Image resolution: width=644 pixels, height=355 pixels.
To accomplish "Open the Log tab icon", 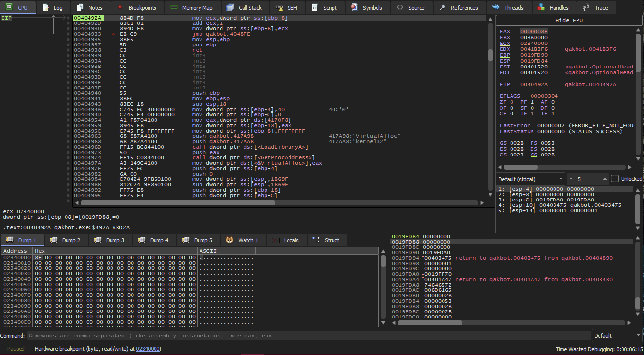I will [45, 8].
